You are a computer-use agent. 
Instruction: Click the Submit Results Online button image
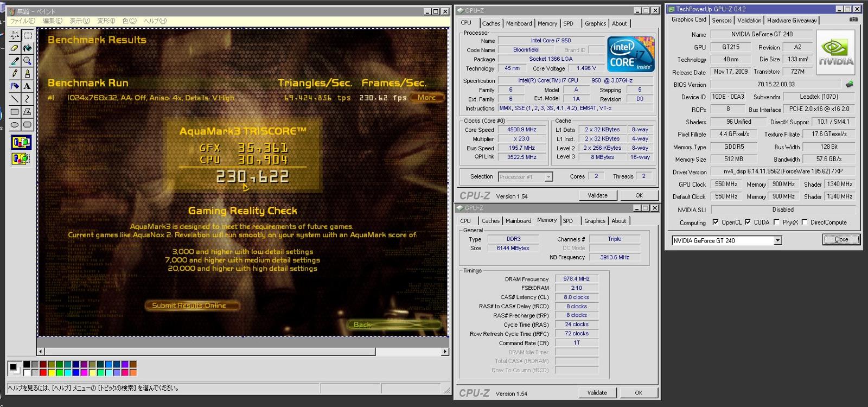click(x=192, y=306)
